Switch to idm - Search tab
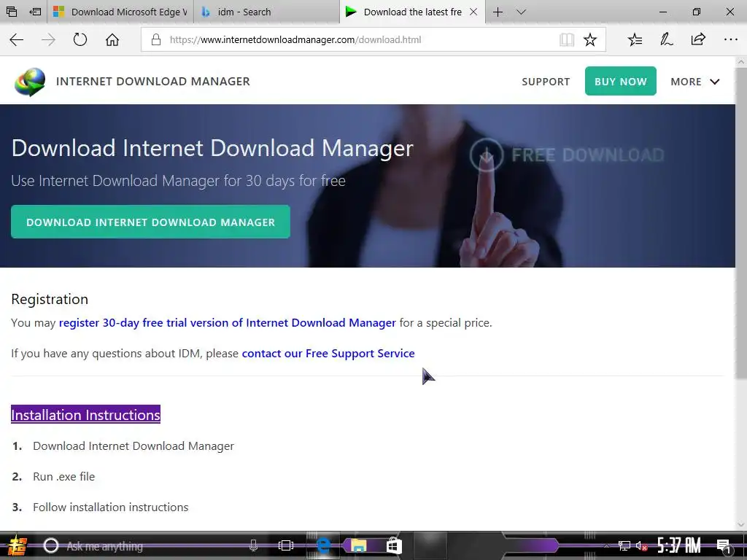The width and height of the screenshot is (747, 560). (266, 12)
